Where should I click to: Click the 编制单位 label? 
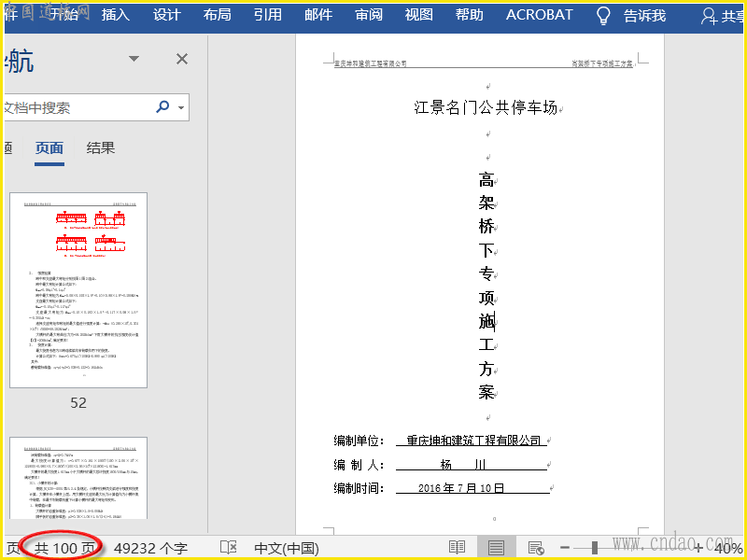point(359,441)
